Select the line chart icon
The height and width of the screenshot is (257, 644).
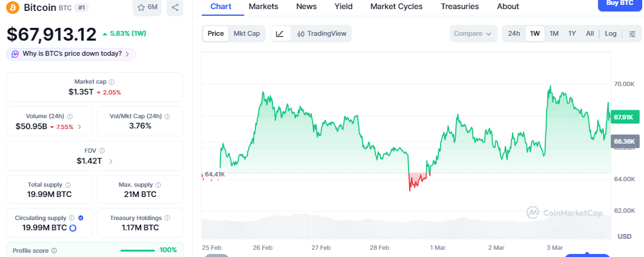280,33
